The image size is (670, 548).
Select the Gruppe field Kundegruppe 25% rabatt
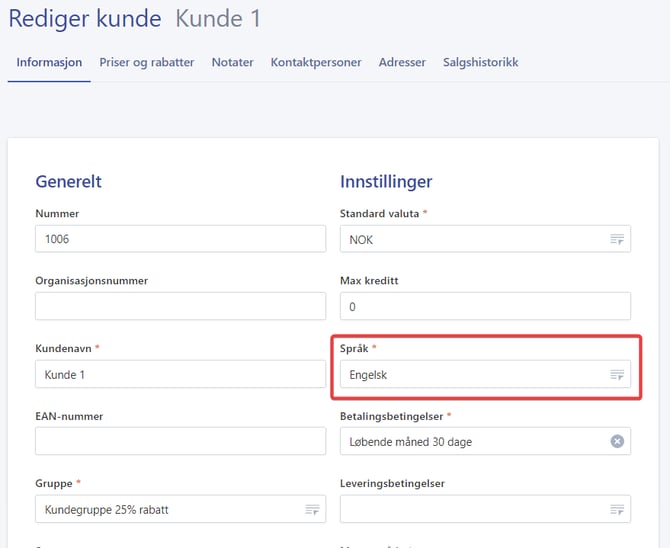(180, 509)
